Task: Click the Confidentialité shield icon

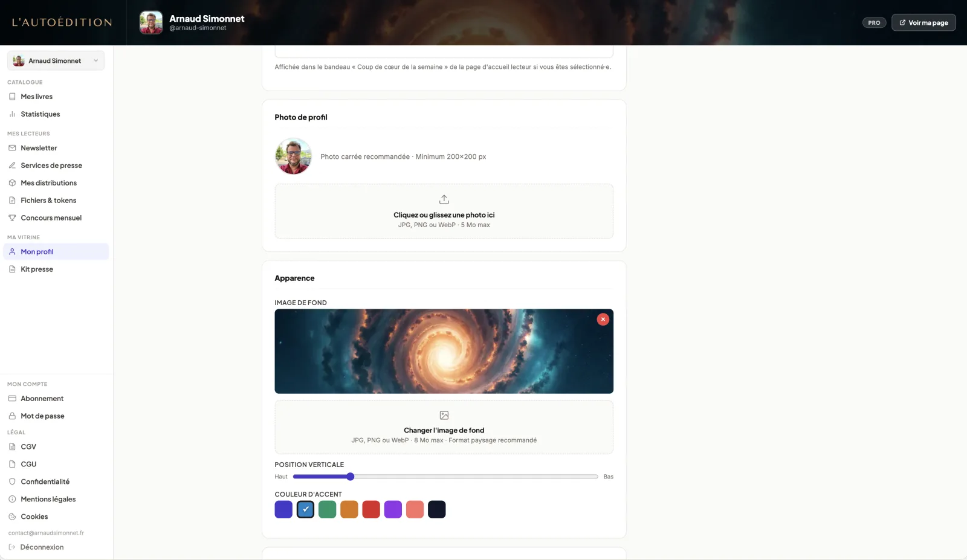Action: [12, 482]
